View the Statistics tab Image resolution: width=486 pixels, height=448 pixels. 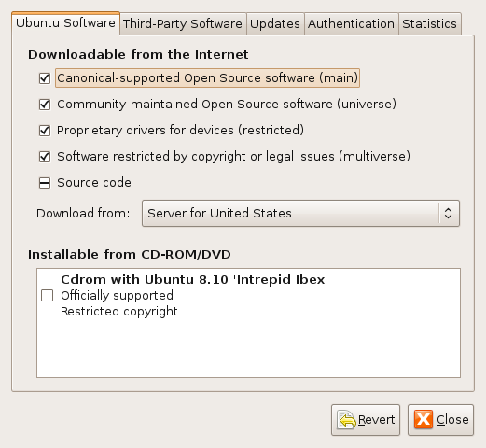430,24
